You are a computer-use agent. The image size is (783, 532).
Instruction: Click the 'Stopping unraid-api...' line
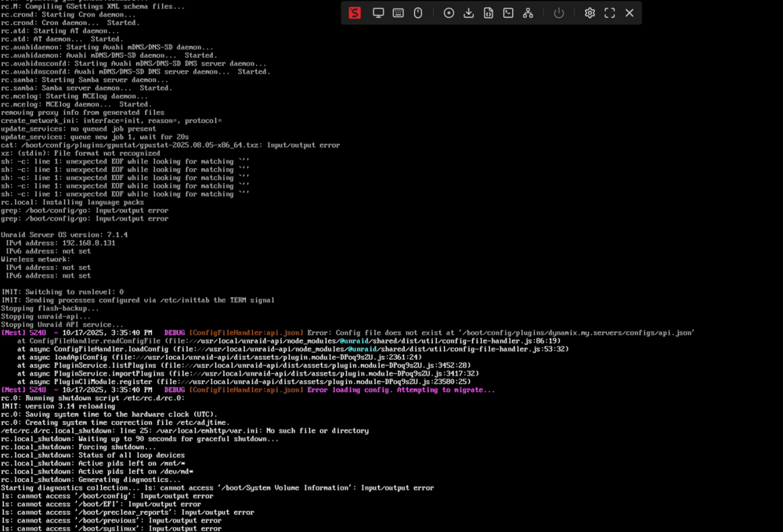tap(46, 316)
